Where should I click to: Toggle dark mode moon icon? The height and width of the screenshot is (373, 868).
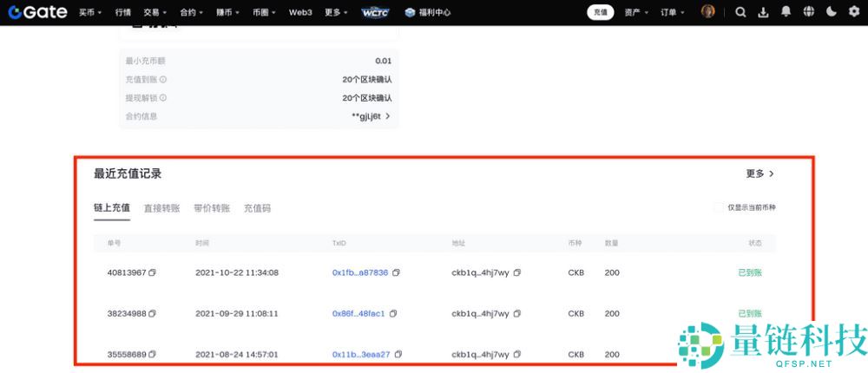(x=832, y=11)
